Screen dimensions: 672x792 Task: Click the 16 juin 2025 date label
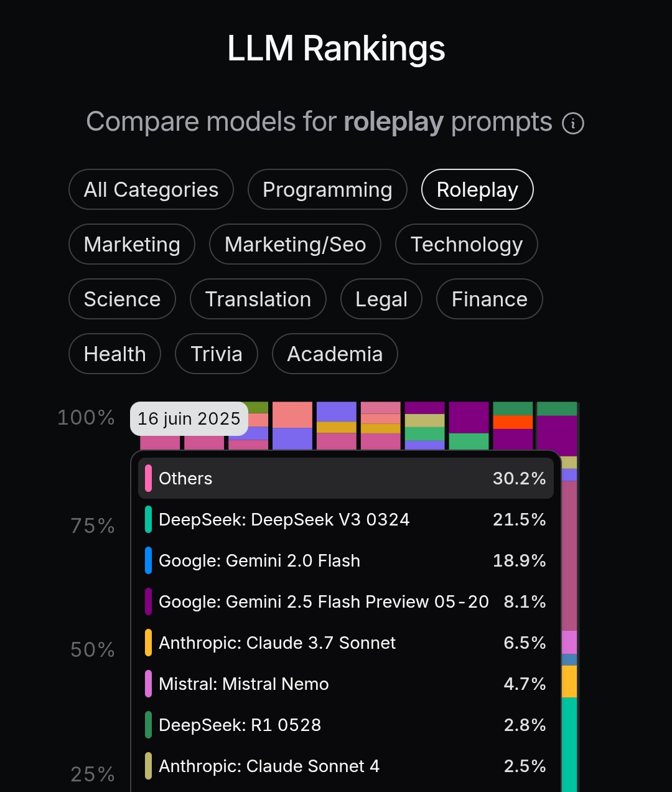point(189,418)
